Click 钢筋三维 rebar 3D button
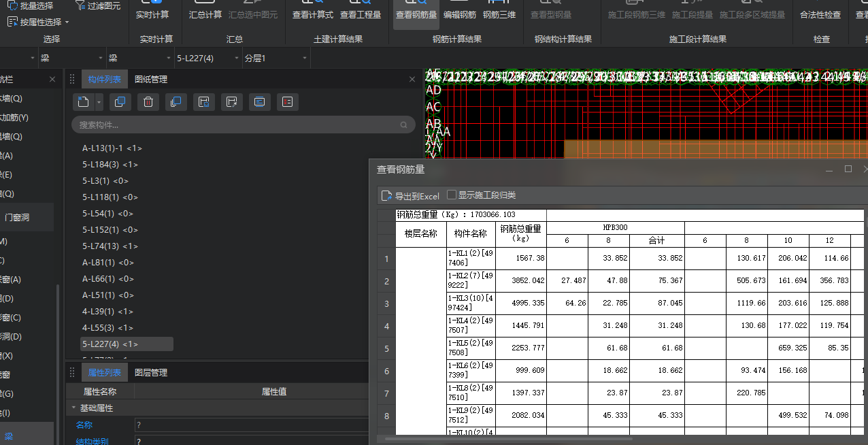This screenshot has height=445, width=868. coord(499,10)
